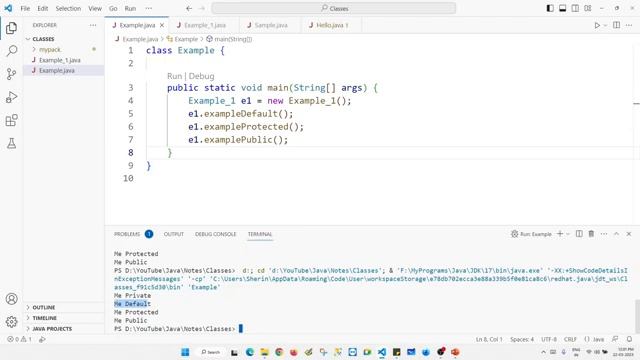Open the Extensions view

pos(11,120)
